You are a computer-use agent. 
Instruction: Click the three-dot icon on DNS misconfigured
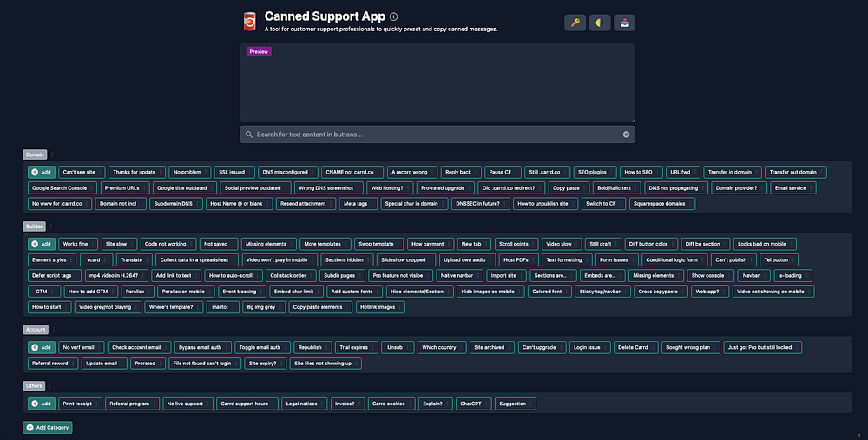pos(313,172)
